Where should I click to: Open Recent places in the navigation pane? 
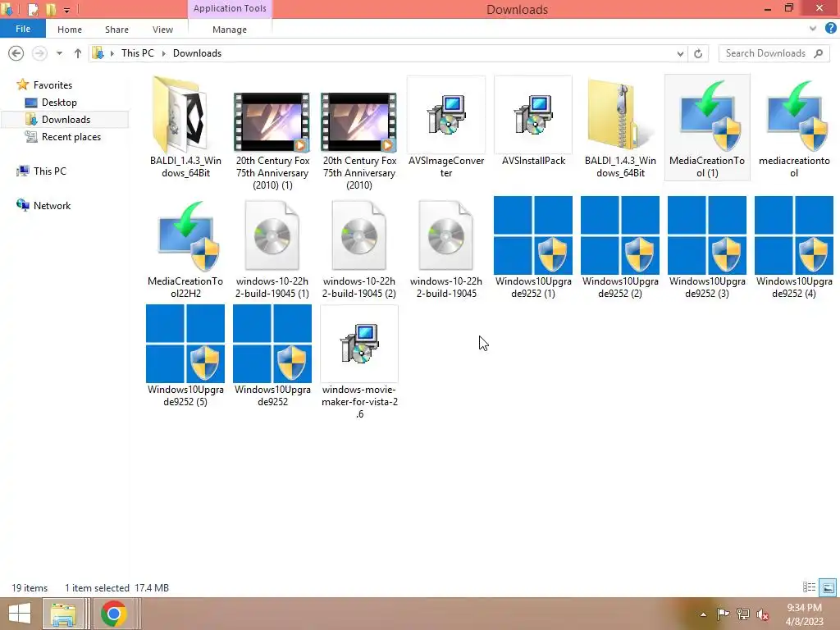point(71,137)
